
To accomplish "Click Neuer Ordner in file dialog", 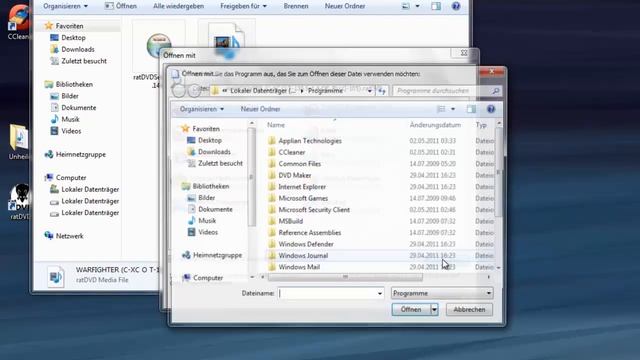I will [260, 109].
